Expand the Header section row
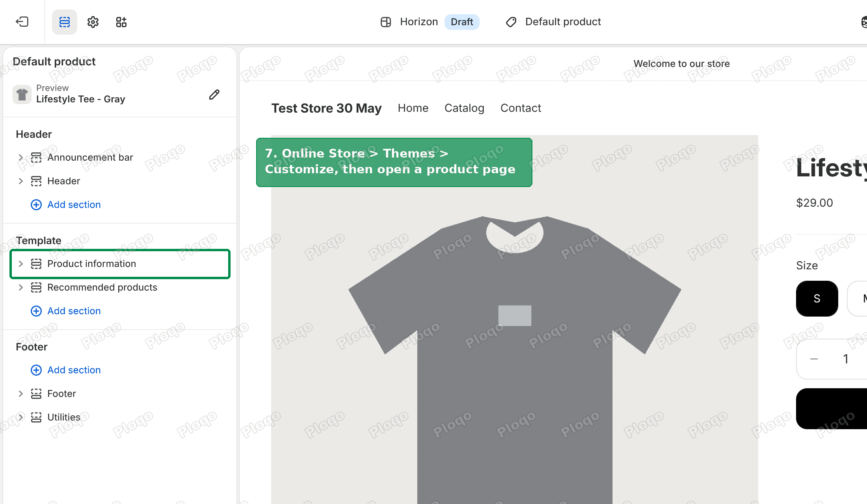The width and height of the screenshot is (867, 504). 21,181
